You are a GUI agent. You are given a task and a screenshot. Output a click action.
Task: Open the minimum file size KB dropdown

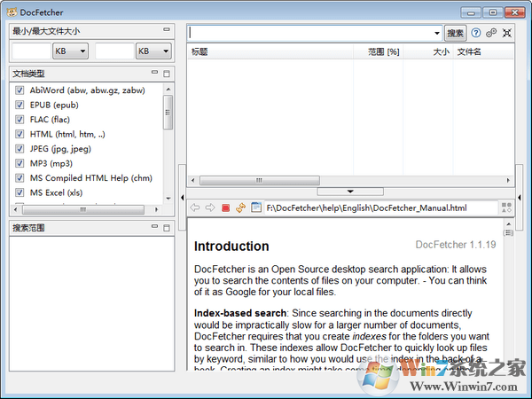[70, 51]
